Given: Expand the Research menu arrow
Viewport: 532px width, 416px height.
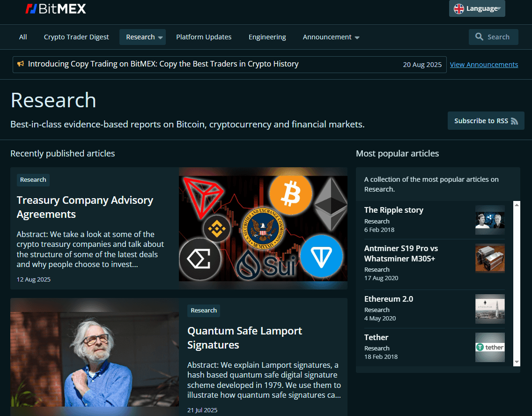Looking at the screenshot, I should tap(161, 37).
